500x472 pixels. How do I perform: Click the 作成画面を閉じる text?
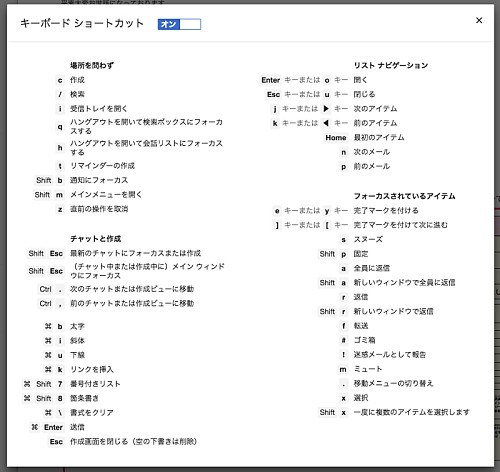[99, 442]
